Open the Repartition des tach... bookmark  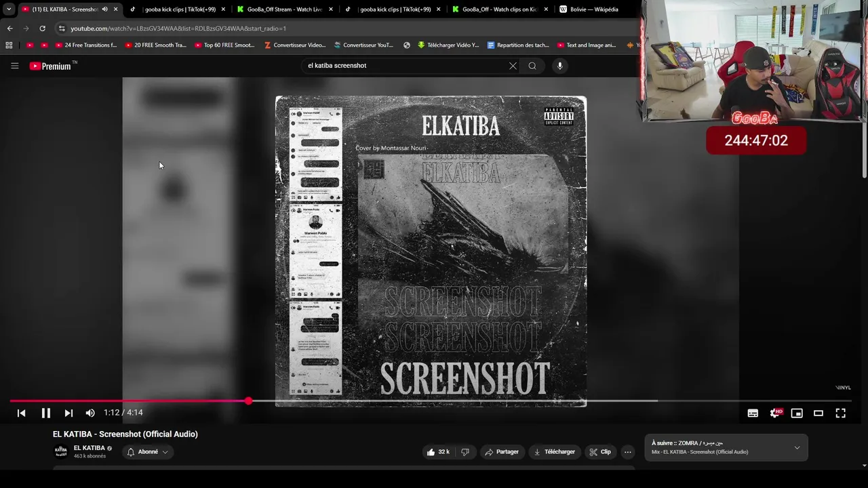pos(518,45)
